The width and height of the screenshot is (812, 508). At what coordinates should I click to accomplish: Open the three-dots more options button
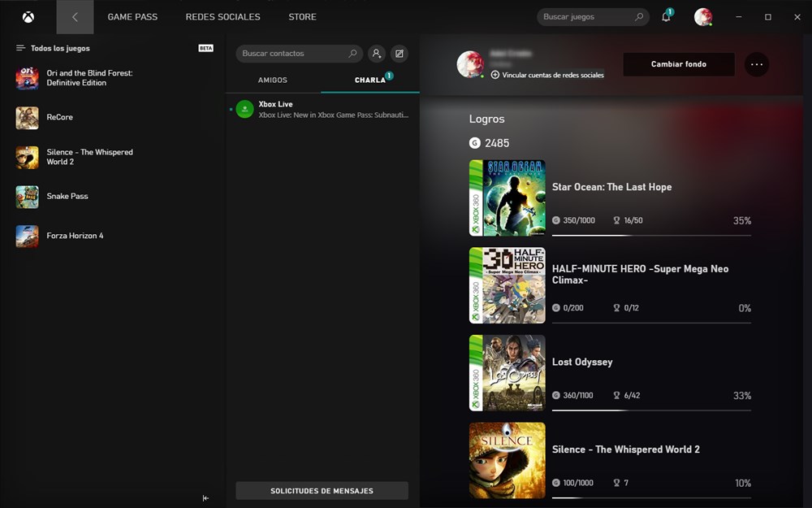pos(757,64)
